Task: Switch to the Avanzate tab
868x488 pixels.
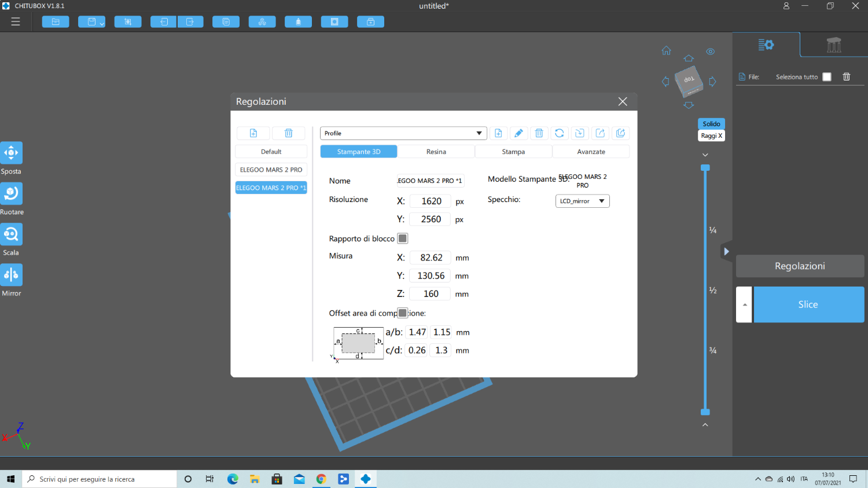Action: (x=591, y=152)
